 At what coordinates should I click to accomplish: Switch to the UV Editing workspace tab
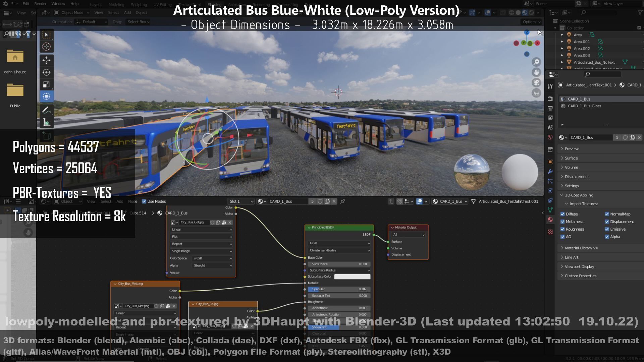(x=162, y=5)
